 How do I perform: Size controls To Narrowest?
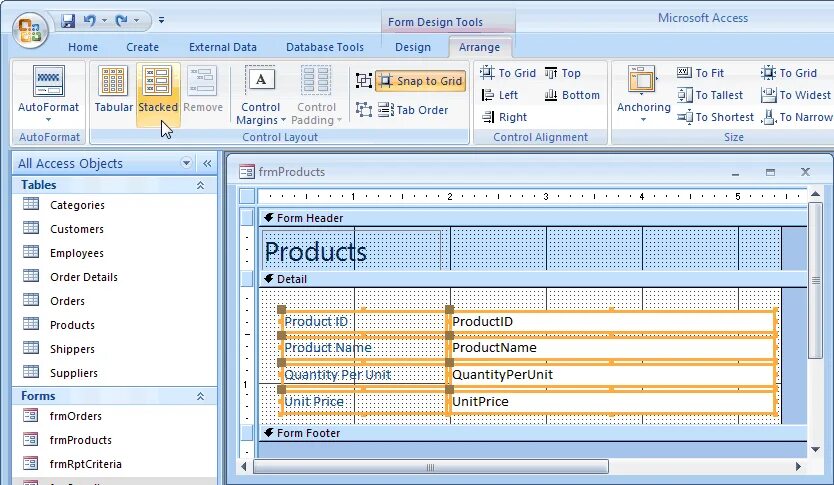tap(797, 117)
